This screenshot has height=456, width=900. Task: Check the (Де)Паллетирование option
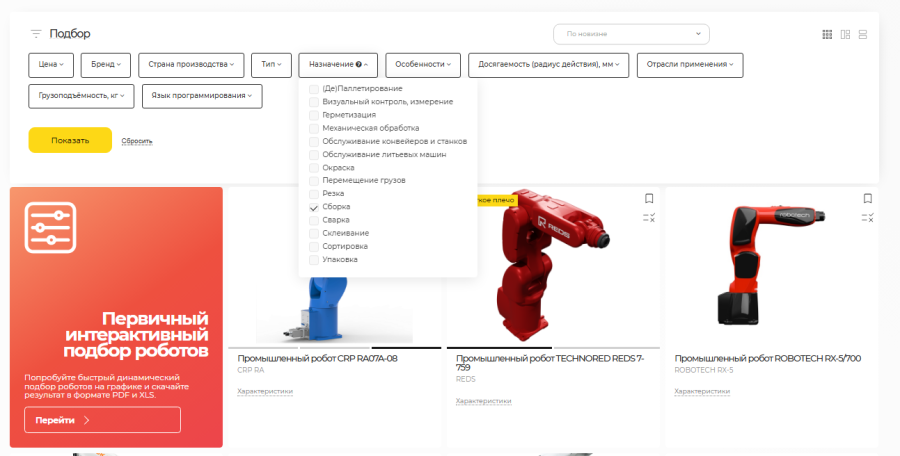click(x=314, y=89)
